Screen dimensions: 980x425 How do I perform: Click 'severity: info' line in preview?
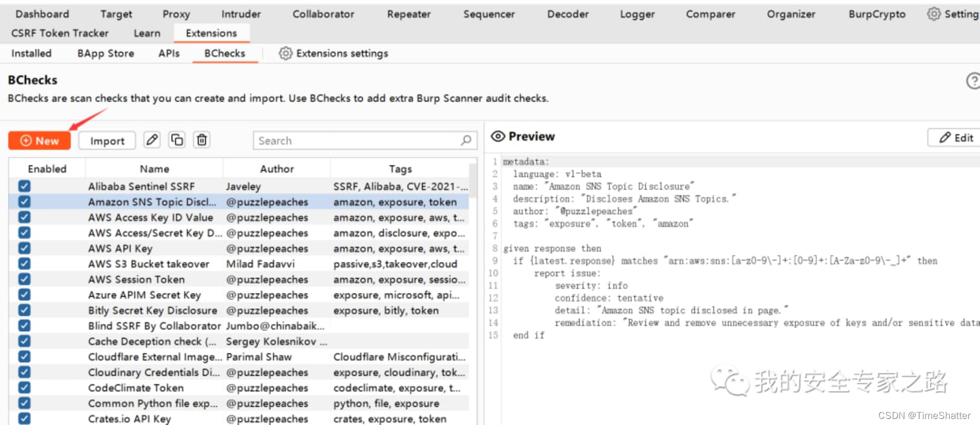click(x=591, y=285)
